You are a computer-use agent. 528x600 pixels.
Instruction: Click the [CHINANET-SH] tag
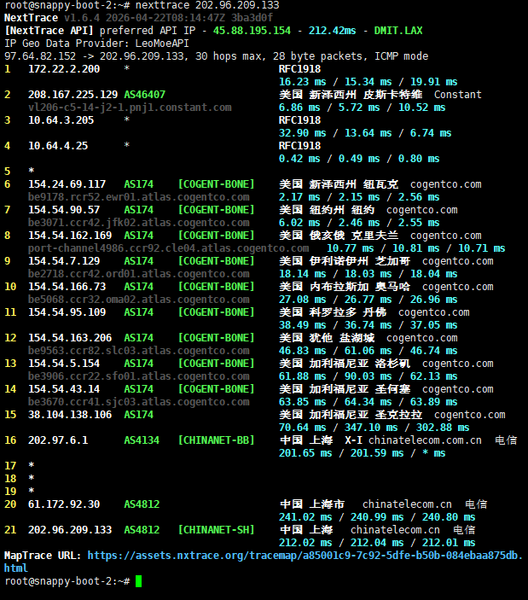216,530
